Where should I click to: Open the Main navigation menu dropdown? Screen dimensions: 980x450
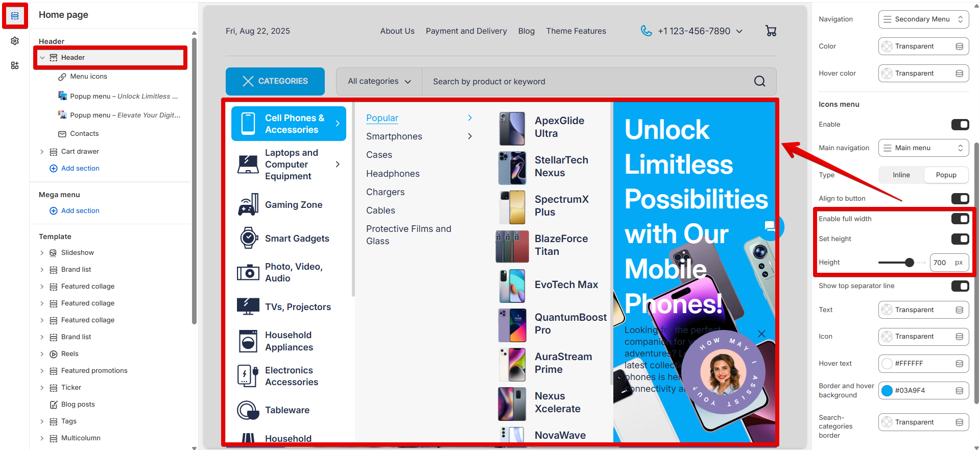(923, 148)
